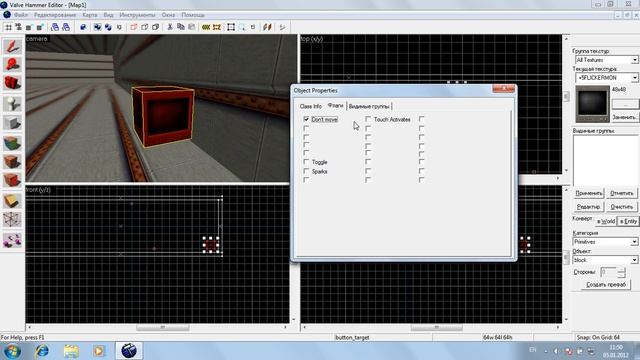Screen dimensions: 640x360
Task: Group the selection using the Group icon
Action: coord(98,27)
